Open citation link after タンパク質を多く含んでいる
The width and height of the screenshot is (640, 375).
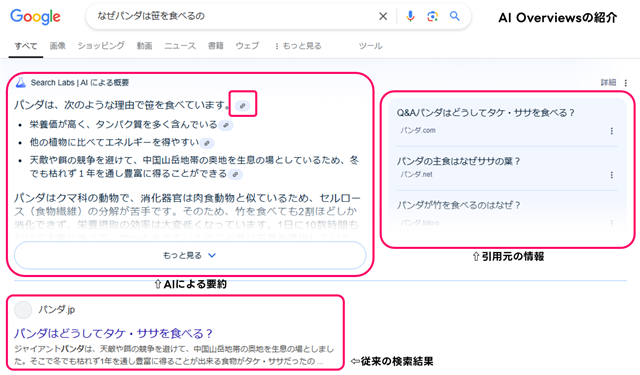coord(226,125)
